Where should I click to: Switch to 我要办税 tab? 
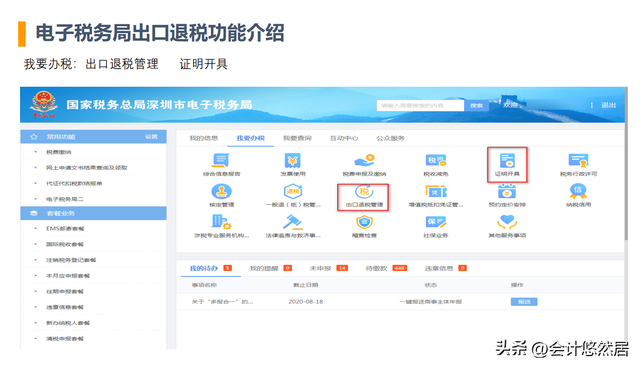point(251,138)
